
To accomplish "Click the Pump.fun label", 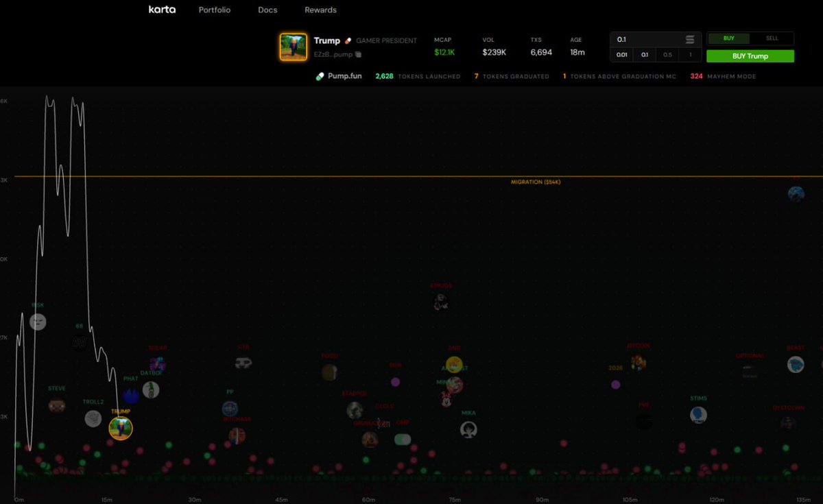I will point(344,76).
